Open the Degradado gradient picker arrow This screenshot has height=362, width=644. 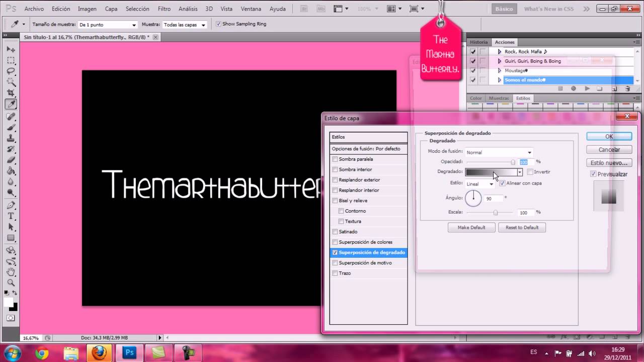(520, 172)
